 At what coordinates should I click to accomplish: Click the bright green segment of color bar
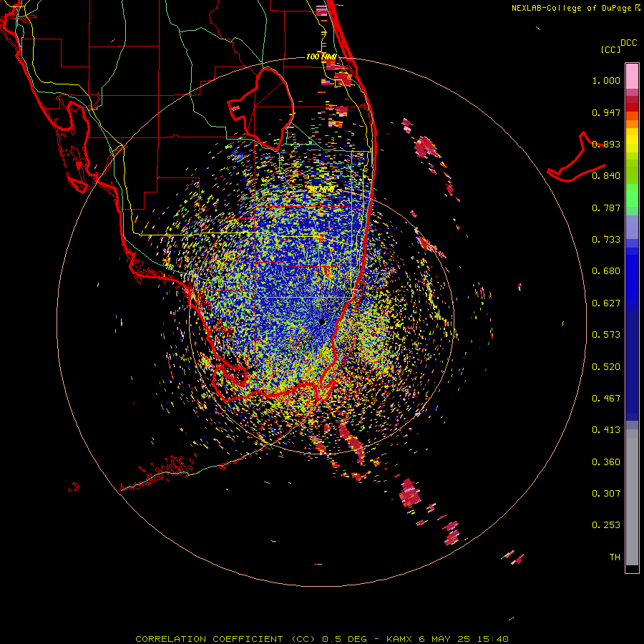pyautogui.click(x=632, y=195)
